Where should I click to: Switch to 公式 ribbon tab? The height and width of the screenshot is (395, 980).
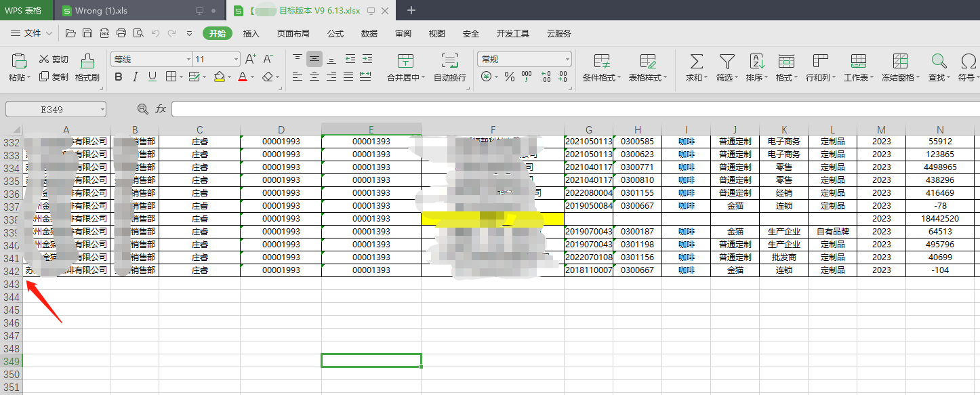(335, 33)
